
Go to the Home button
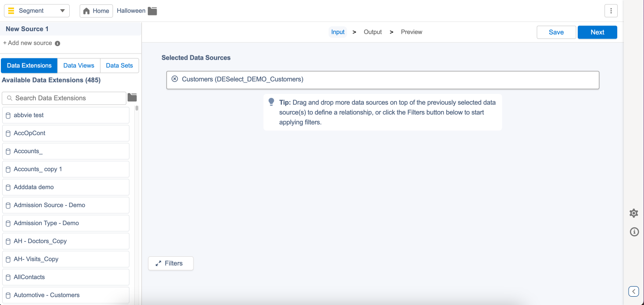(96, 11)
